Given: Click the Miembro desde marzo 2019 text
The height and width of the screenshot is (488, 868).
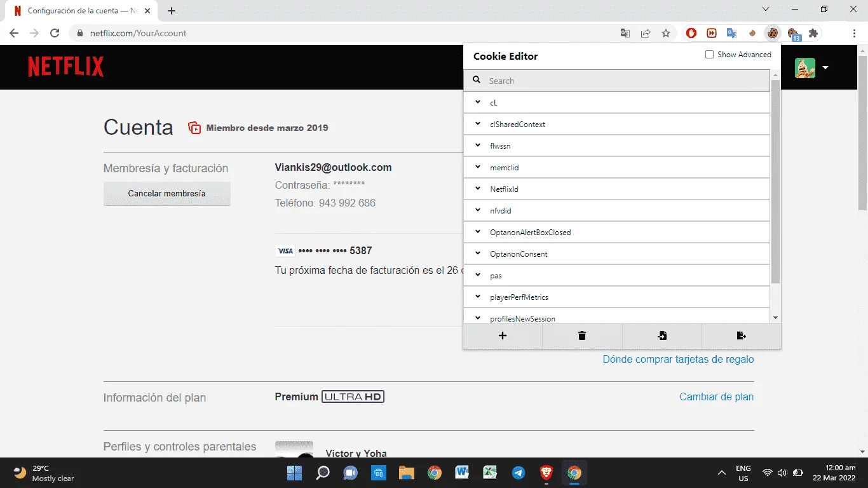Looking at the screenshot, I should pos(268,128).
